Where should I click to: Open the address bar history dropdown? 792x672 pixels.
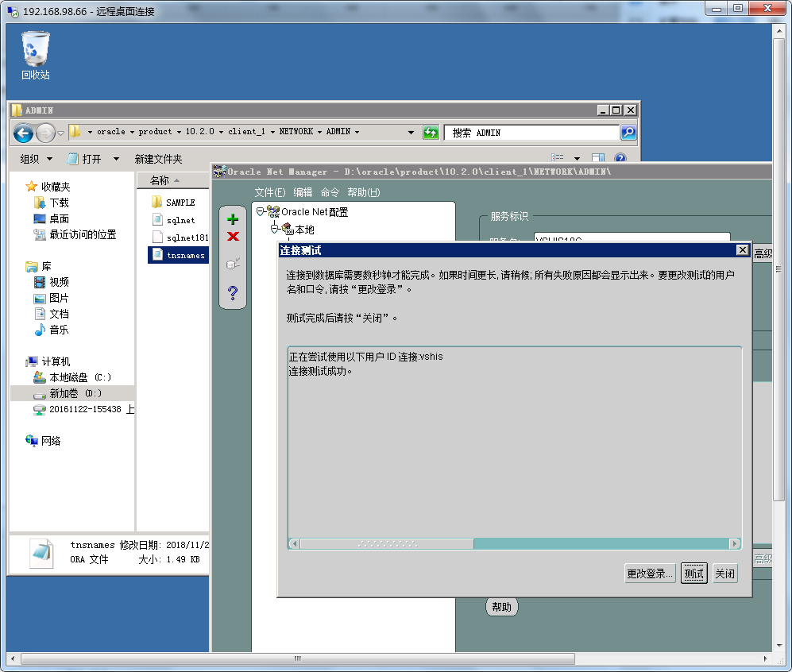[x=411, y=133]
